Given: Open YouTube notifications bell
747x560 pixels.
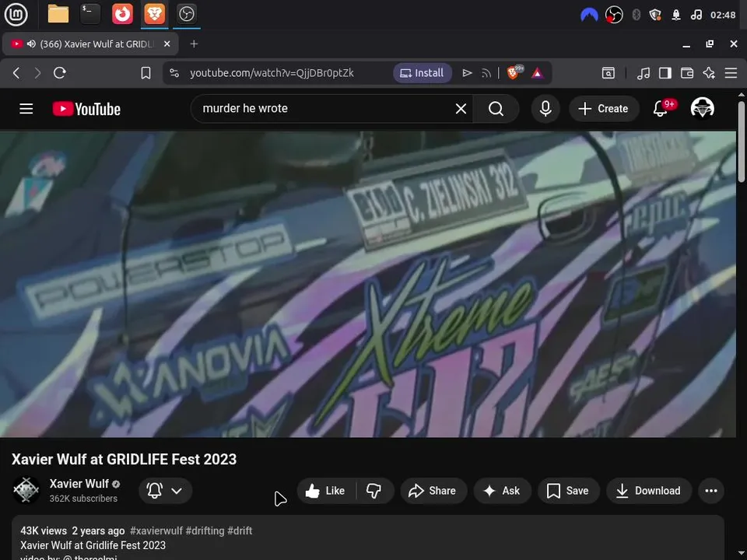Looking at the screenshot, I should (661, 109).
